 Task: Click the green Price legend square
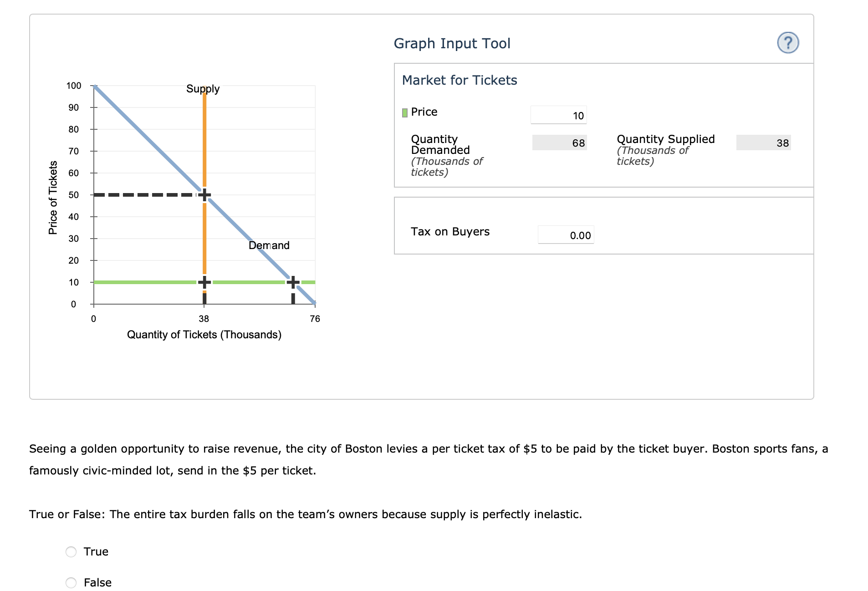[404, 112]
